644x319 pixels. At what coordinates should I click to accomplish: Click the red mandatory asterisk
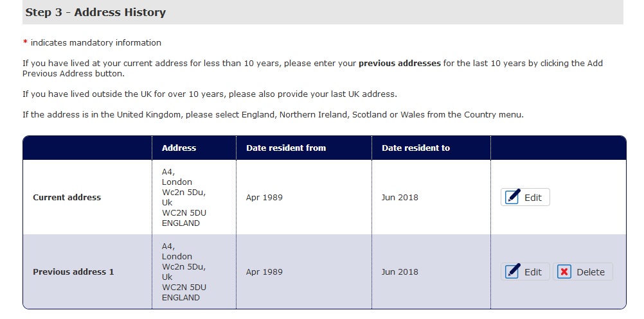tap(25, 43)
